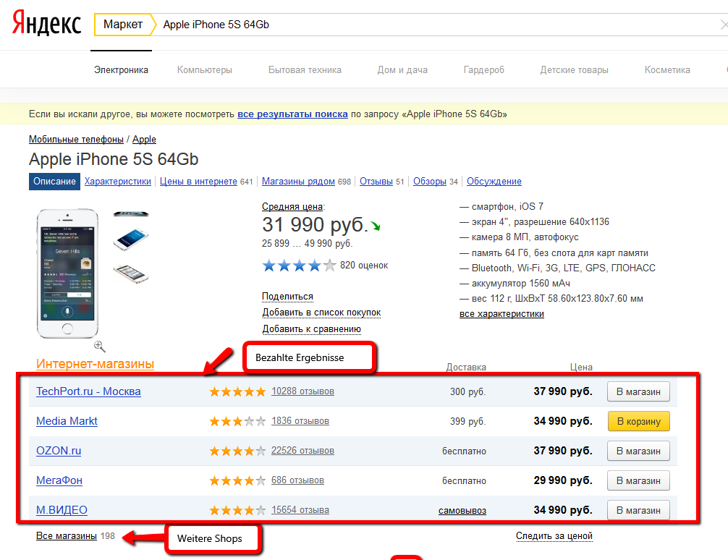Open 686 отзывов reviews link

coord(297,480)
